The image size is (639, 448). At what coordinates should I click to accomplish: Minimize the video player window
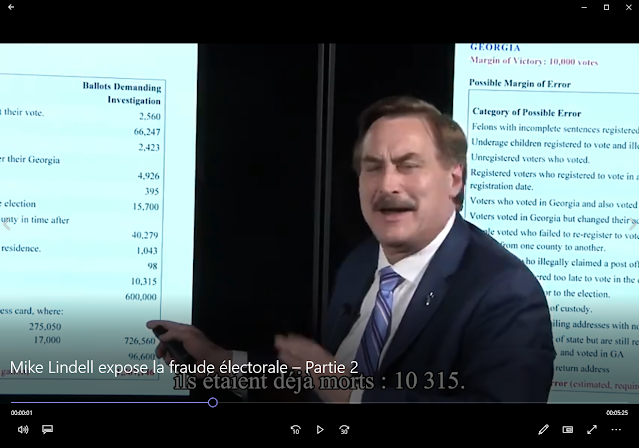pos(579,7)
